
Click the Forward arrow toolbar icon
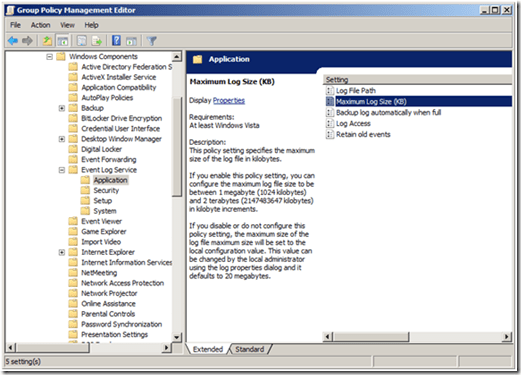[x=27, y=41]
